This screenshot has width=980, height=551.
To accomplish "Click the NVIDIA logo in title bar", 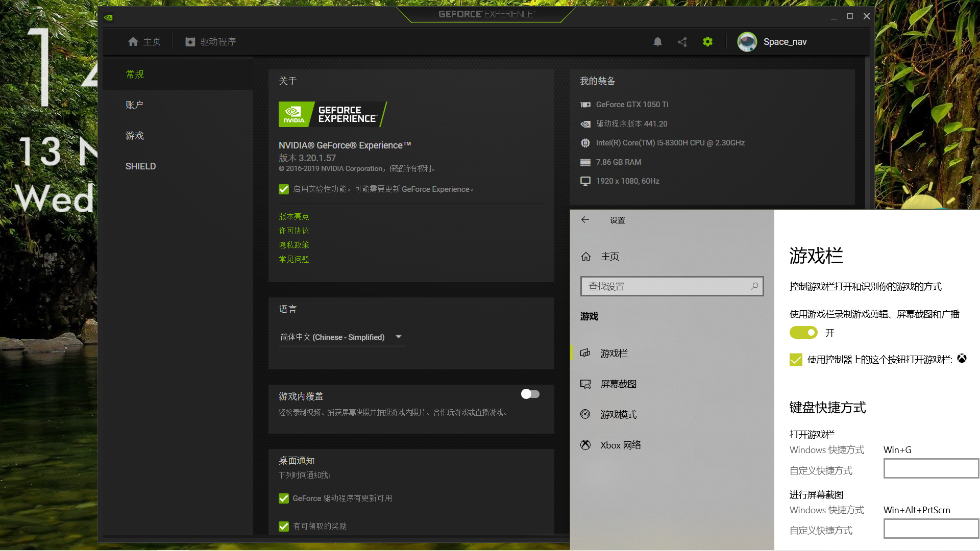I will point(108,17).
